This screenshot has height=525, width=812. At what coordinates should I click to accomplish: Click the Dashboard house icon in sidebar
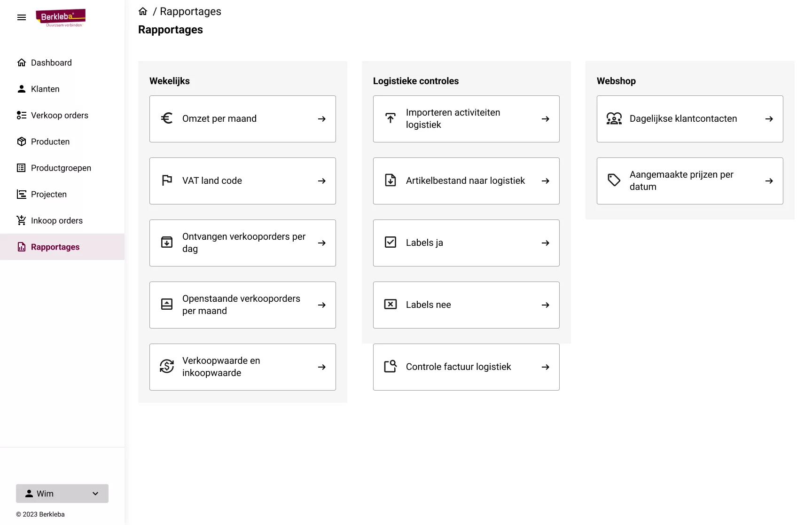22,63
